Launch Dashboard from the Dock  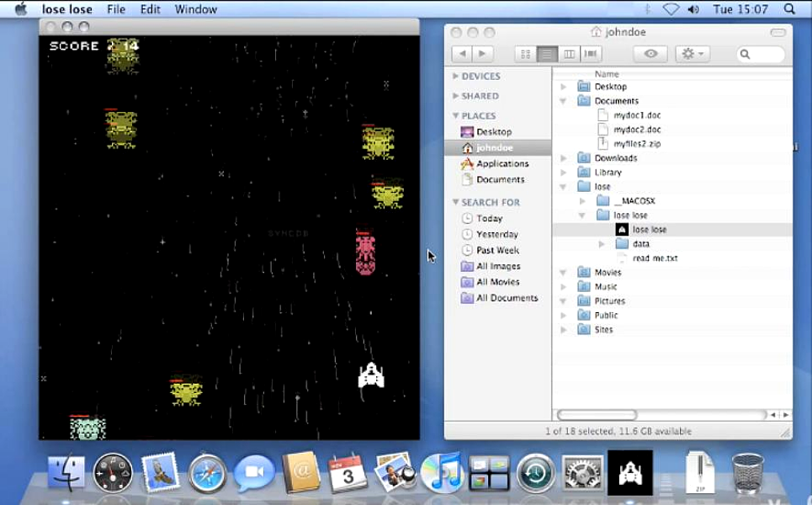(113, 472)
